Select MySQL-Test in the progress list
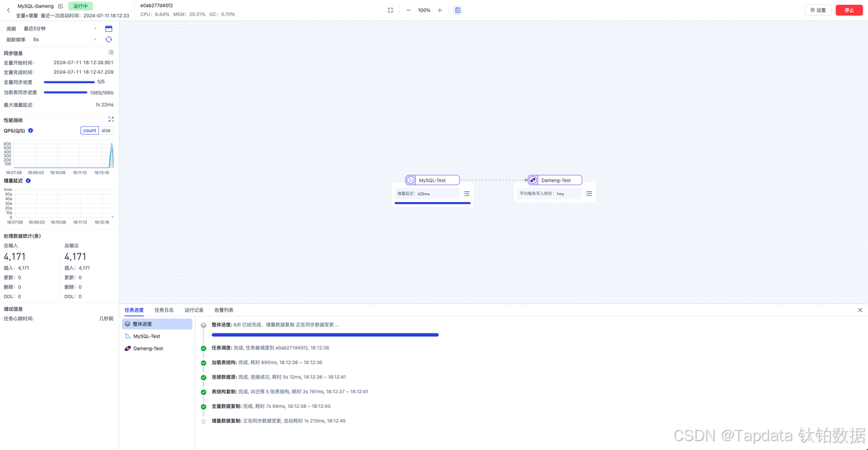 [x=157, y=336]
